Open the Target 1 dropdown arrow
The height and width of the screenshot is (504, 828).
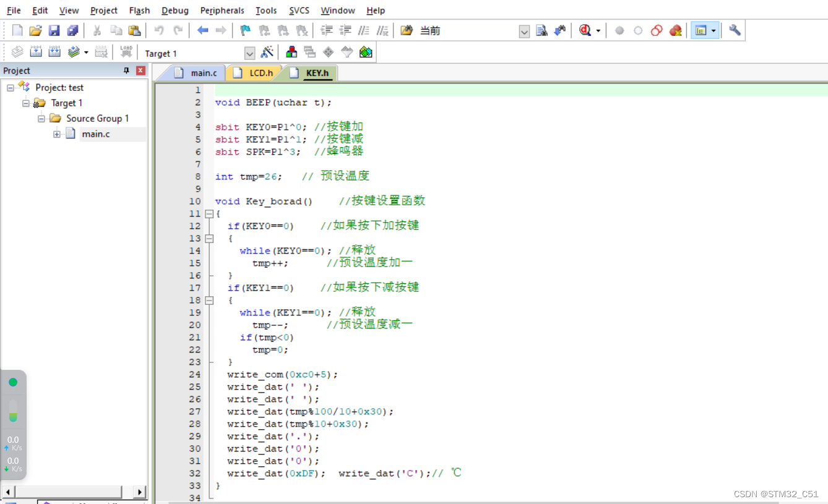coord(249,54)
